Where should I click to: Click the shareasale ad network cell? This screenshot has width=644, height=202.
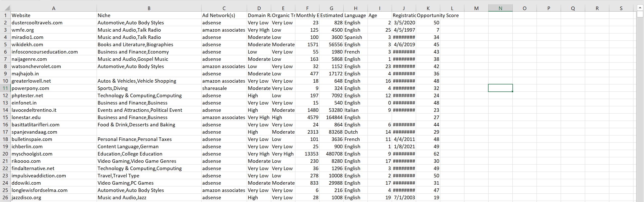pyautogui.click(x=224, y=88)
